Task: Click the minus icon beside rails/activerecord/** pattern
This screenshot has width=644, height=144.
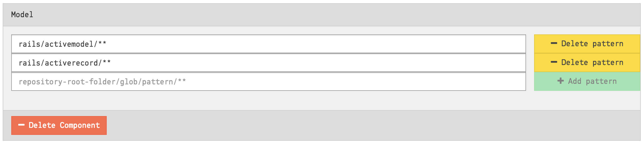Action: click(x=554, y=62)
